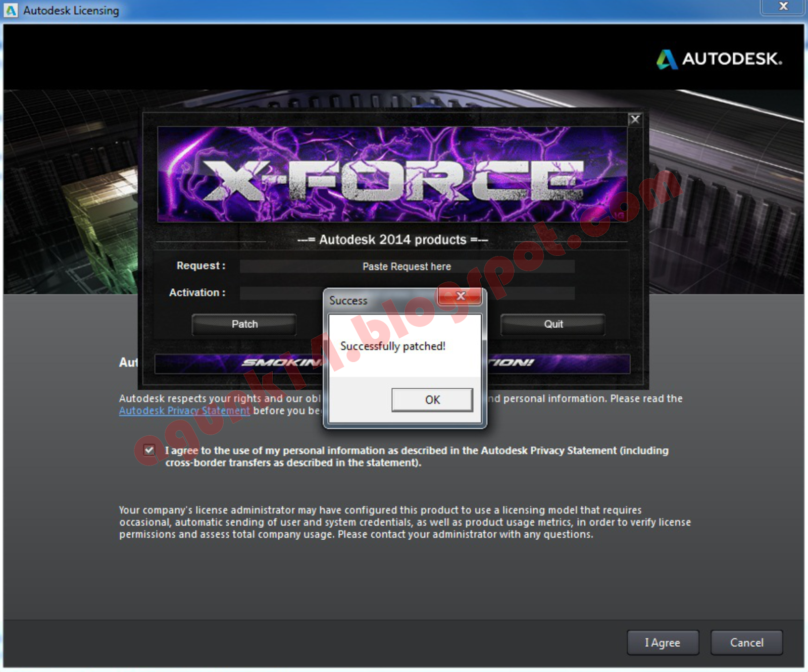This screenshot has width=808, height=672.
Task: Click the Patch button
Action: click(244, 324)
